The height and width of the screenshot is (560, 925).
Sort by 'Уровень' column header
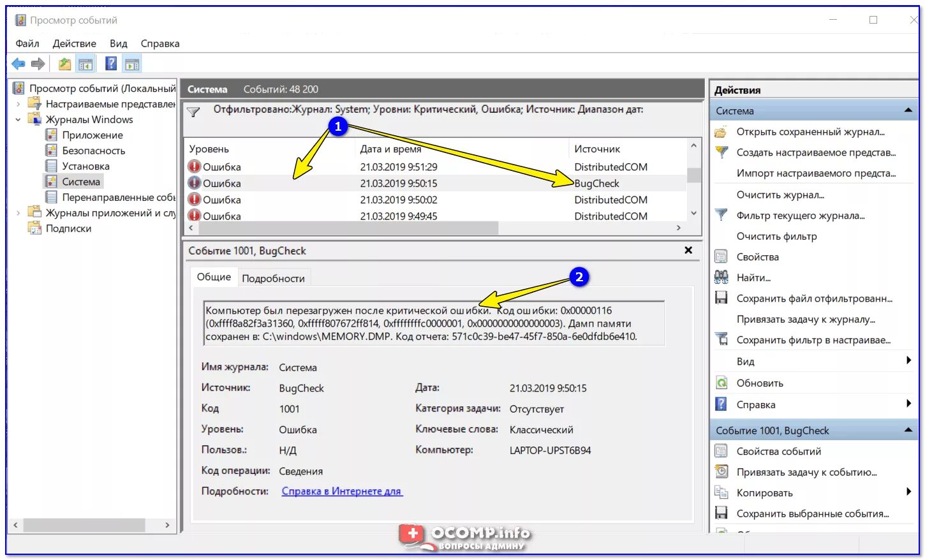209,149
